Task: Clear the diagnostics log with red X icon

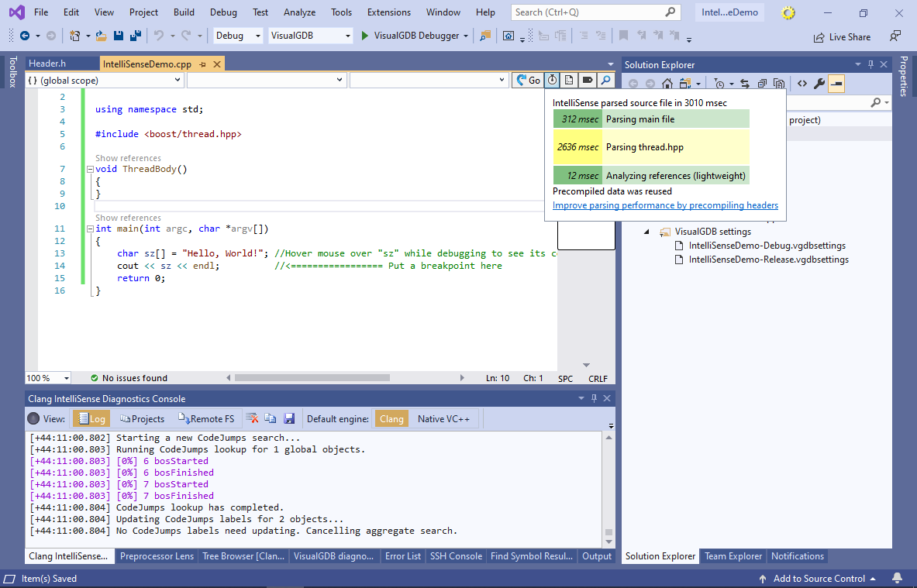Action: point(253,418)
